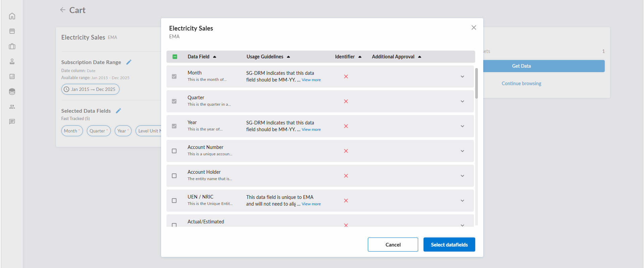Expand the UEN / NRIC row details

pyautogui.click(x=462, y=201)
